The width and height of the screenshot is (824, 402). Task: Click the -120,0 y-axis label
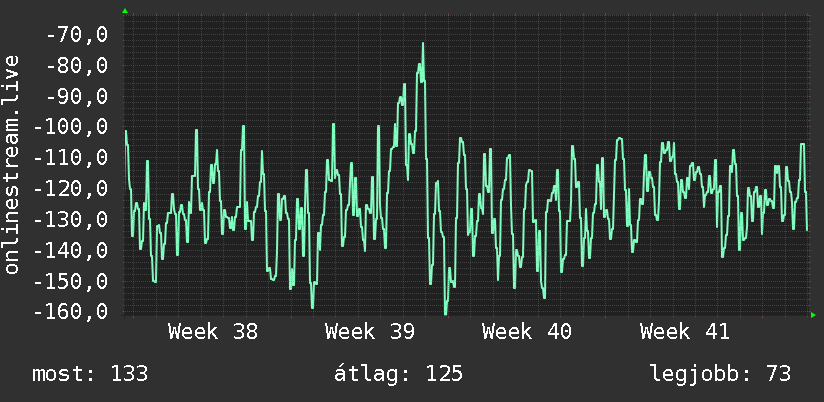click(71, 189)
